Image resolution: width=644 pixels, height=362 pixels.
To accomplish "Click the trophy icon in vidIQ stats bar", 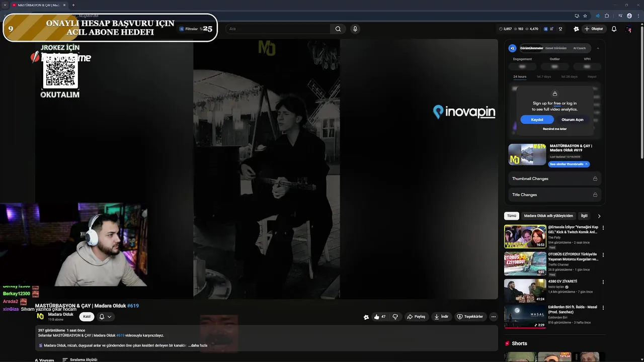I will click(560, 29).
